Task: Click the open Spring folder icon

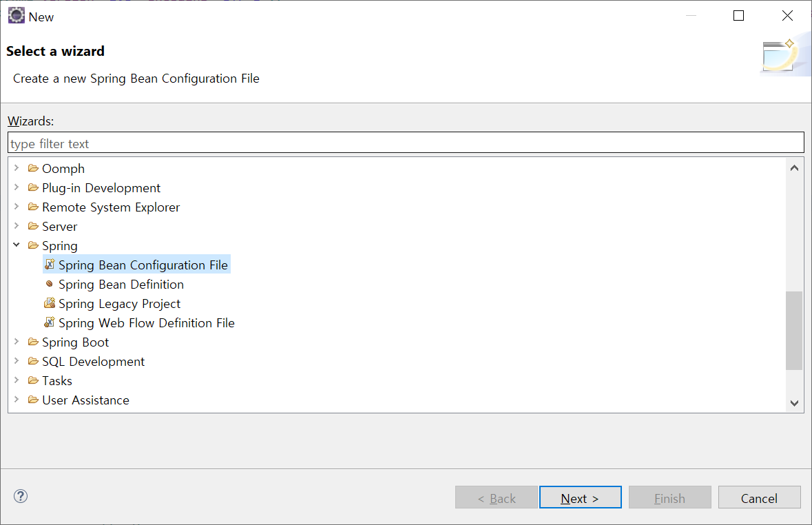Action: coord(33,245)
